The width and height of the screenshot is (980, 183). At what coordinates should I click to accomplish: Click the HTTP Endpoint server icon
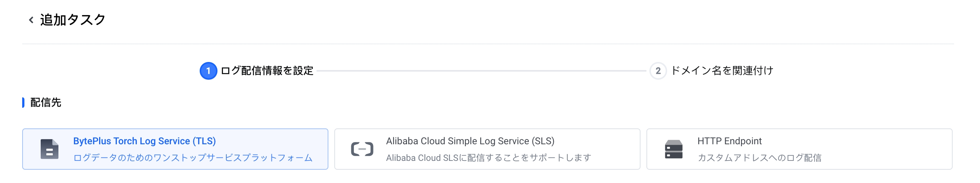click(673, 149)
